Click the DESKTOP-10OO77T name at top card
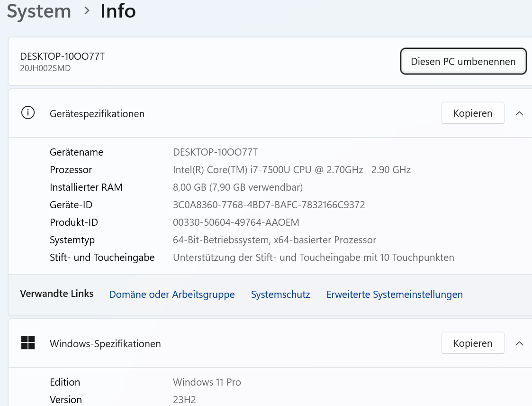532x406 pixels. (x=63, y=56)
